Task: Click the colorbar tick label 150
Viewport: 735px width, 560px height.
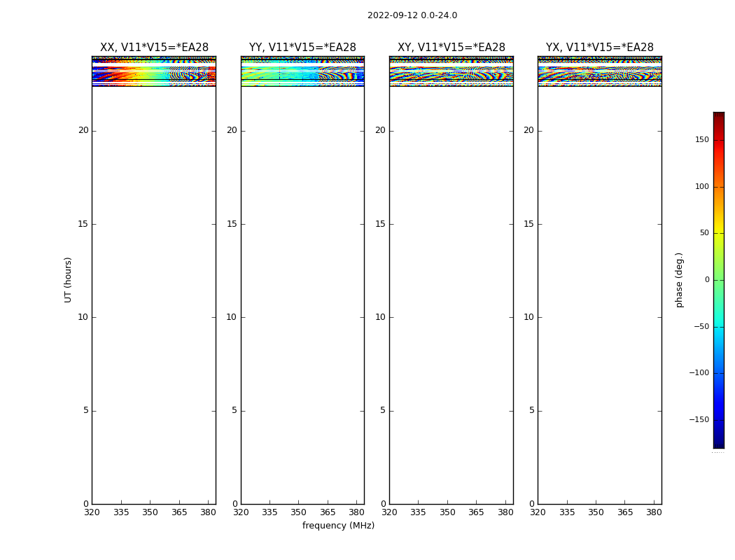Action: coord(701,139)
